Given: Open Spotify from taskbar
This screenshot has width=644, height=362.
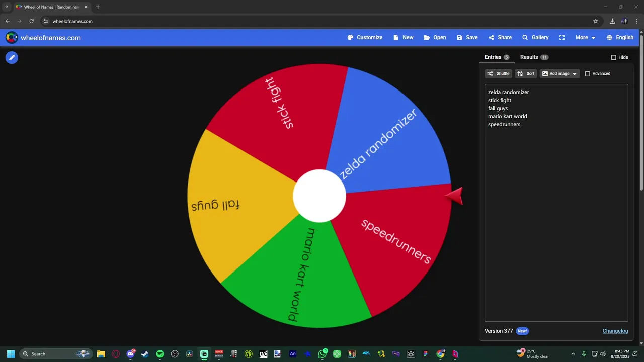Looking at the screenshot, I should (160, 354).
